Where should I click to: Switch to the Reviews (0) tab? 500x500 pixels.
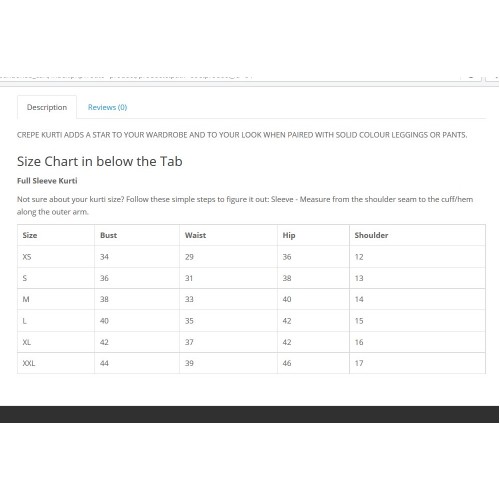[107, 107]
